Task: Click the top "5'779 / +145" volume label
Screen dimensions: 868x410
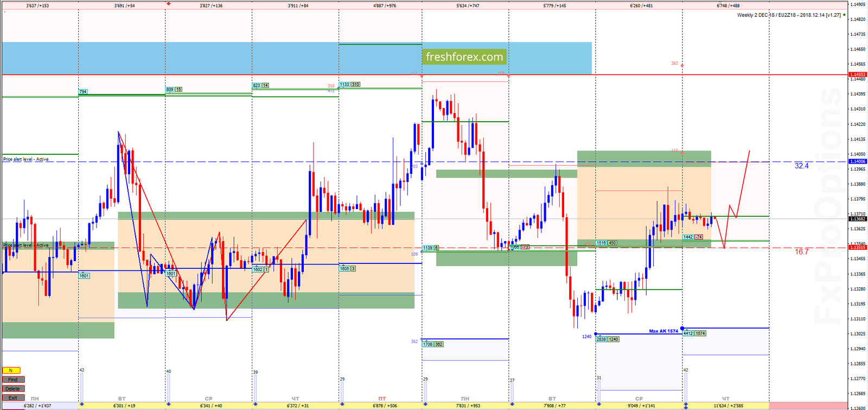Action: [554, 6]
